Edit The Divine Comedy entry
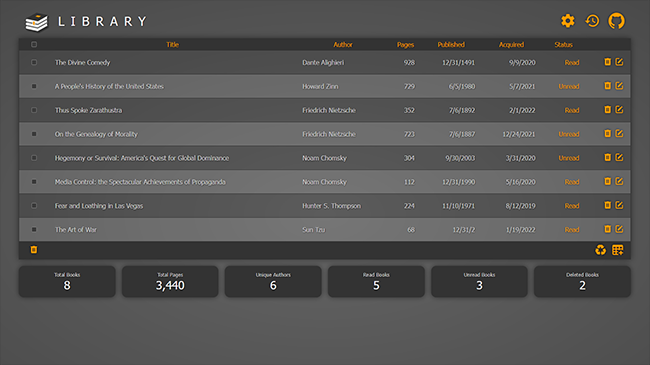The image size is (650, 365). tap(619, 62)
